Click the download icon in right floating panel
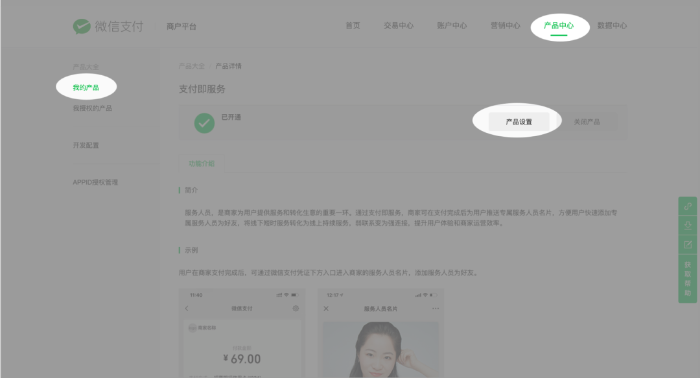The image size is (700, 378). (688, 225)
